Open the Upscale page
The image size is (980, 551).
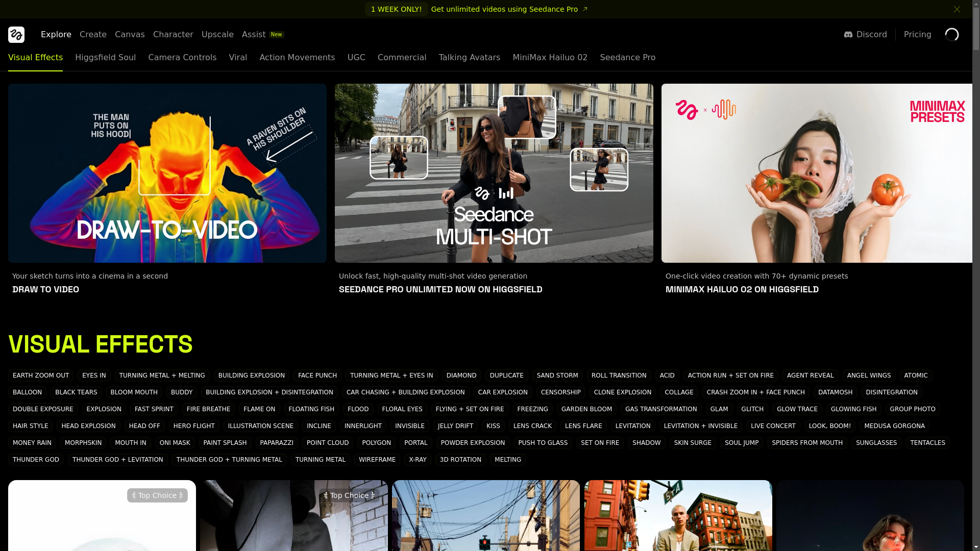pos(217,35)
